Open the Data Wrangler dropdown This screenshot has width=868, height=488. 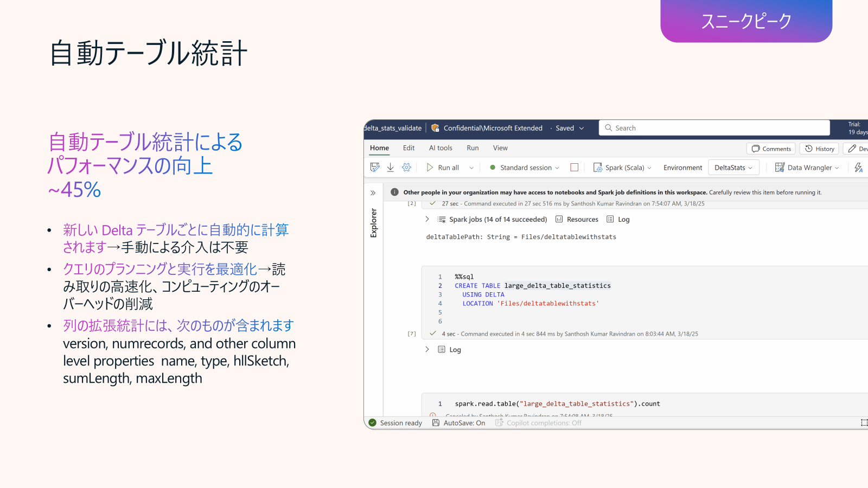click(807, 168)
